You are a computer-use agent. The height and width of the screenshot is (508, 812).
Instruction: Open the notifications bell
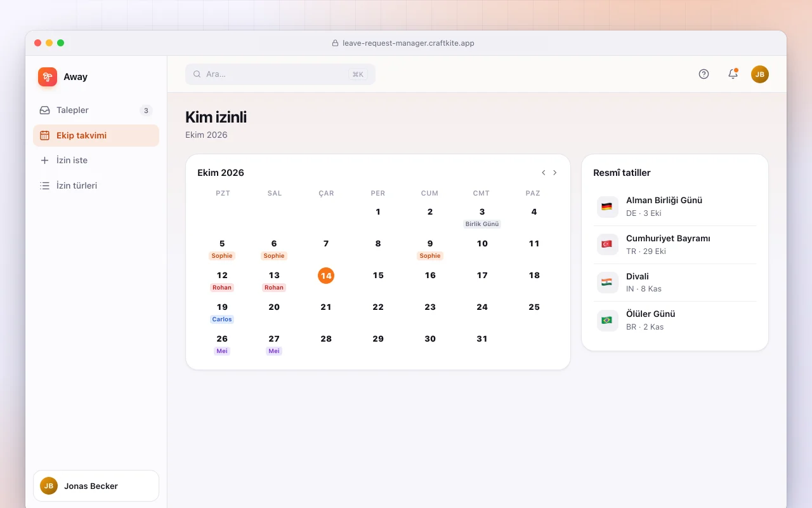[x=733, y=74]
